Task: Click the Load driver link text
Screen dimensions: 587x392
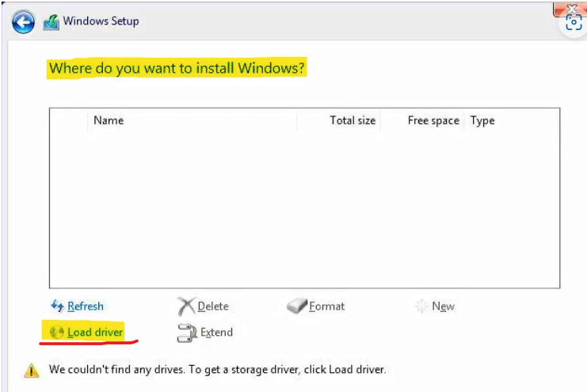Action: point(95,332)
